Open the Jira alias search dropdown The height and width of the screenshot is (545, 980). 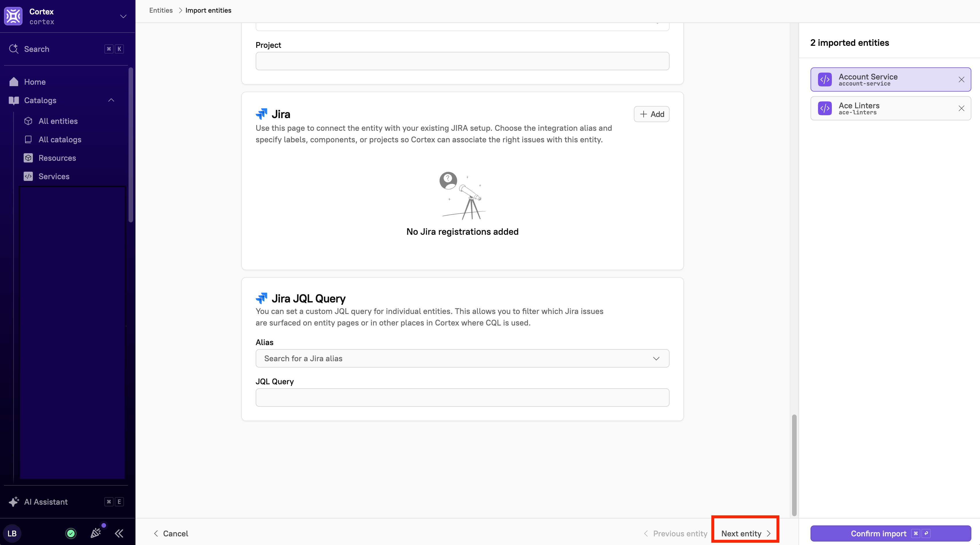pyautogui.click(x=462, y=358)
